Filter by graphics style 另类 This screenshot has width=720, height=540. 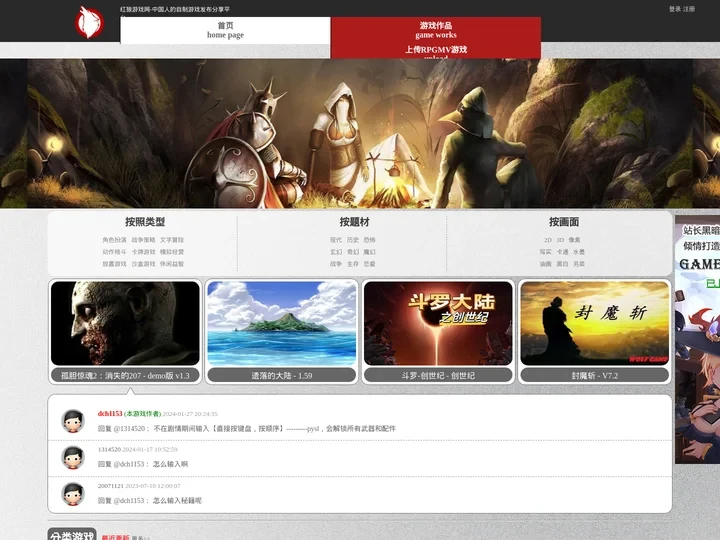(x=579, y=264)
